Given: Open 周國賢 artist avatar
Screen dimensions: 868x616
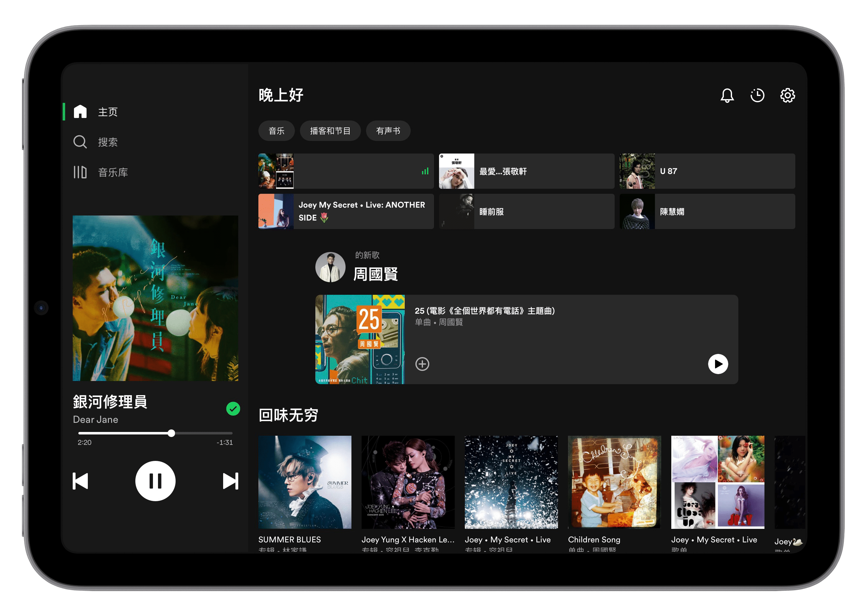Looking at the screenshot, I should (x=330, y=267).
